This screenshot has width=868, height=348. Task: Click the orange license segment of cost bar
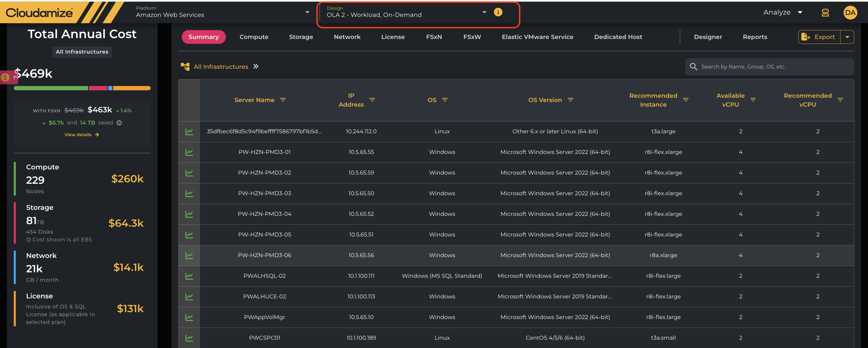(x=132, y=88)
